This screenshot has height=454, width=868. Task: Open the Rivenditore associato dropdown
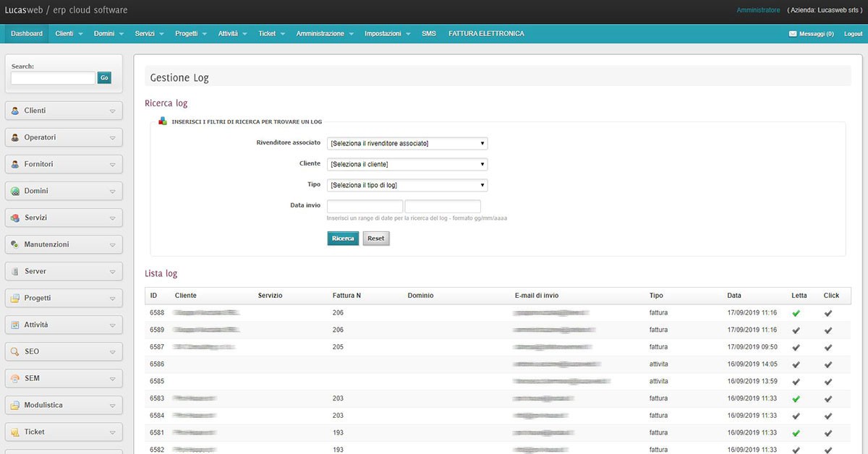407,143
